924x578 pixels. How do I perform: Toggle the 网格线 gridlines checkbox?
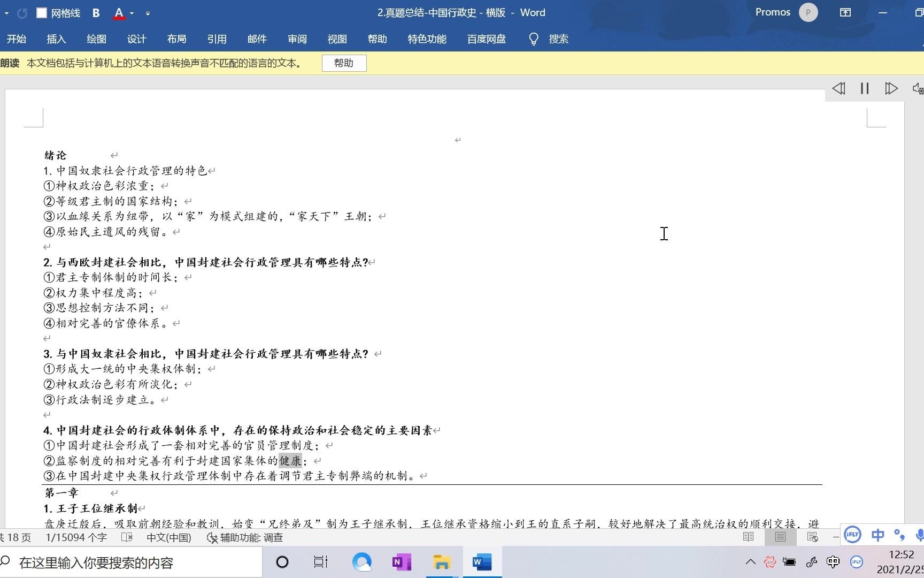coord(41,13)
